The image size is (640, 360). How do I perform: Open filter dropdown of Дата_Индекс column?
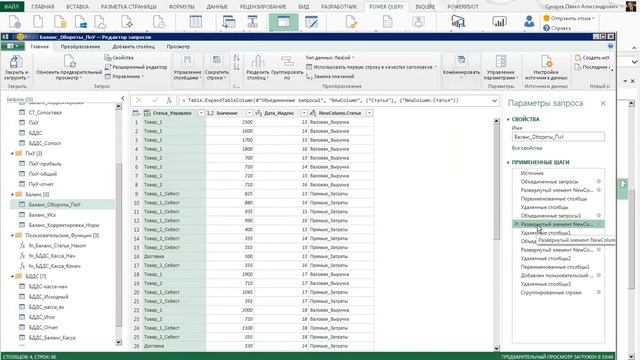tap(304, 113)
